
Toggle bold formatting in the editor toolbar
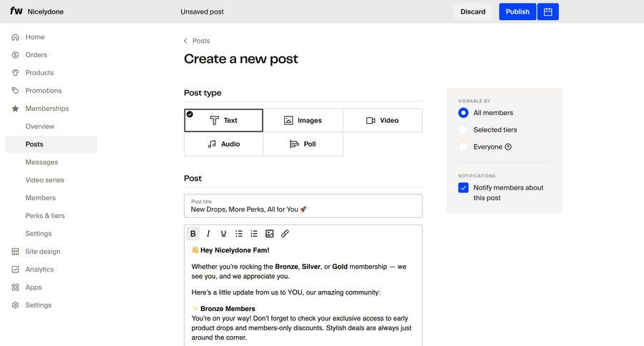[x=192, y=234]
